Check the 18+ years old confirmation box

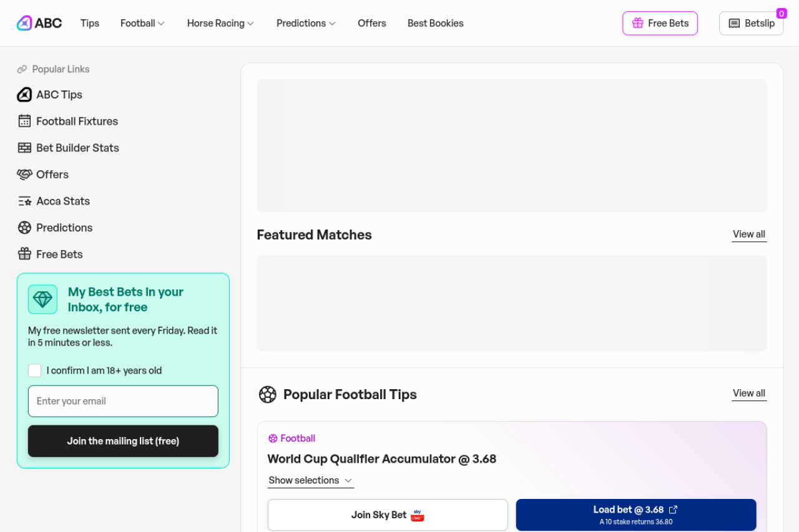coord(35,370)
